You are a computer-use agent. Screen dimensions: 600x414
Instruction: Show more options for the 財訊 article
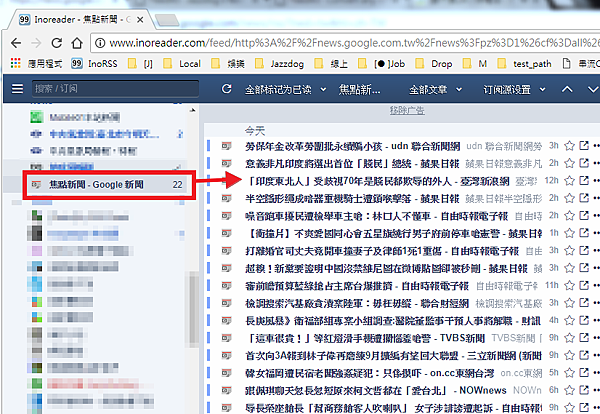596,320
